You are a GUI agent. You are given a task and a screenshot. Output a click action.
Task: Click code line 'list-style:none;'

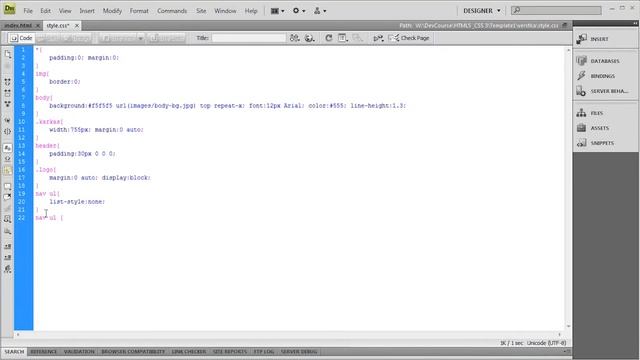tap(77, 202)
